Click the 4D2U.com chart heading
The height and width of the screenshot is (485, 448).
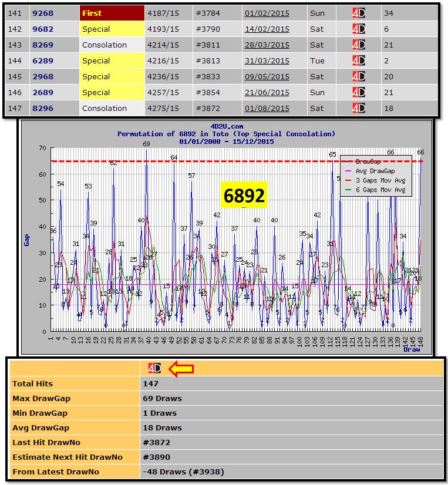[227, 126]
